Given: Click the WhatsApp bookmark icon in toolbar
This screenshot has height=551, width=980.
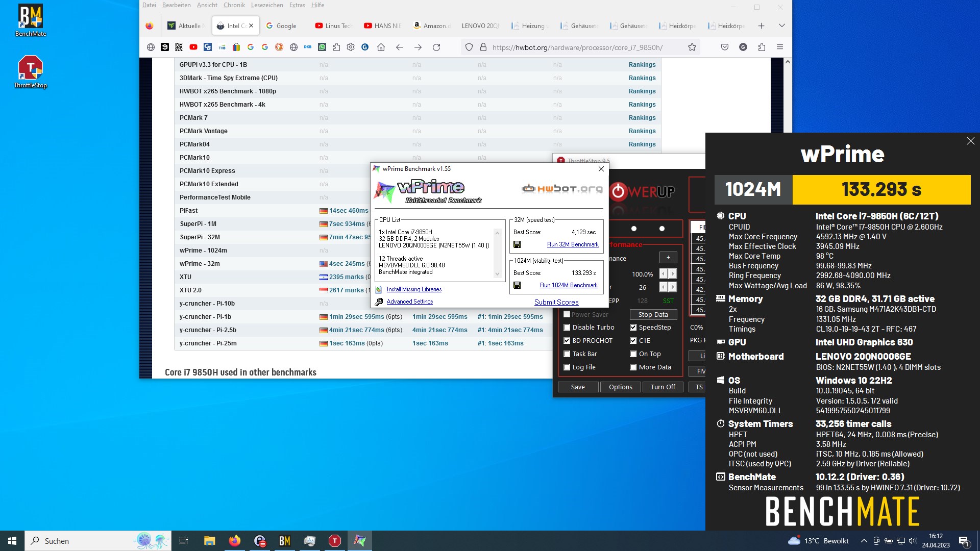Looking at the screenshot, I should pos(322,47).
